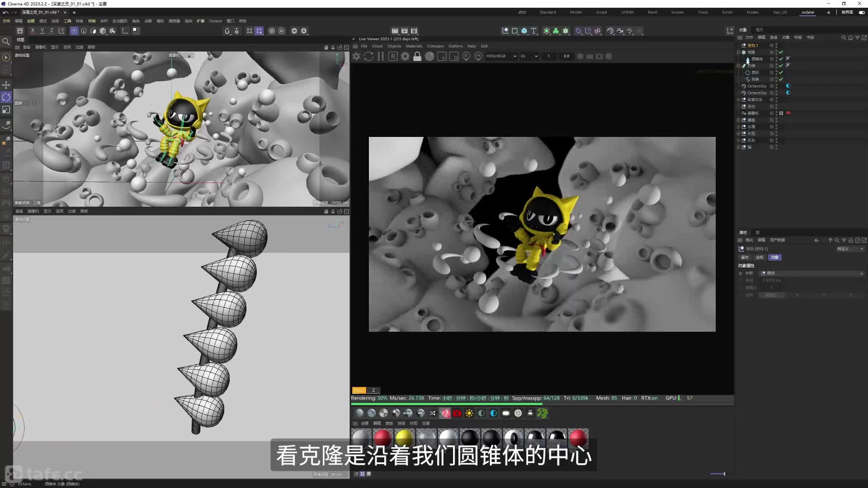Click the Z channel button under render
This screenshot has width=868, height=488.
373,390
